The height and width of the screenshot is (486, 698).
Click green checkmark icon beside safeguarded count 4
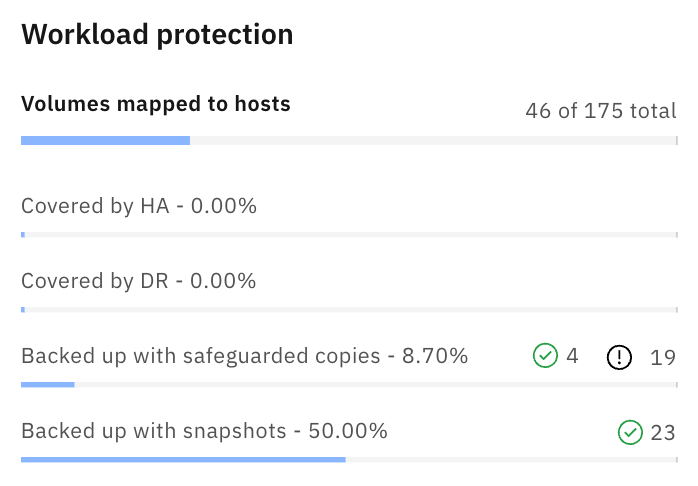[x=545, y=356]
